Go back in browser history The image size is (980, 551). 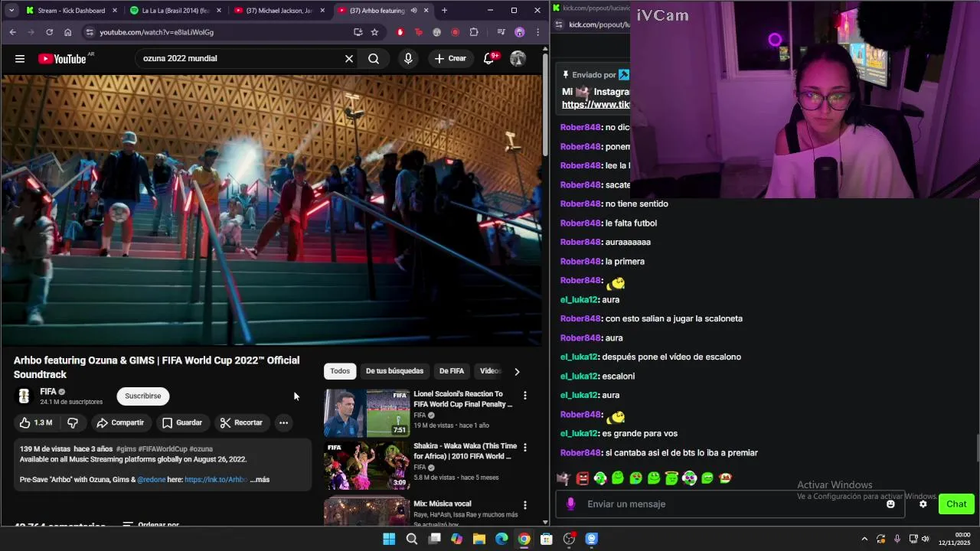point(12,32)
